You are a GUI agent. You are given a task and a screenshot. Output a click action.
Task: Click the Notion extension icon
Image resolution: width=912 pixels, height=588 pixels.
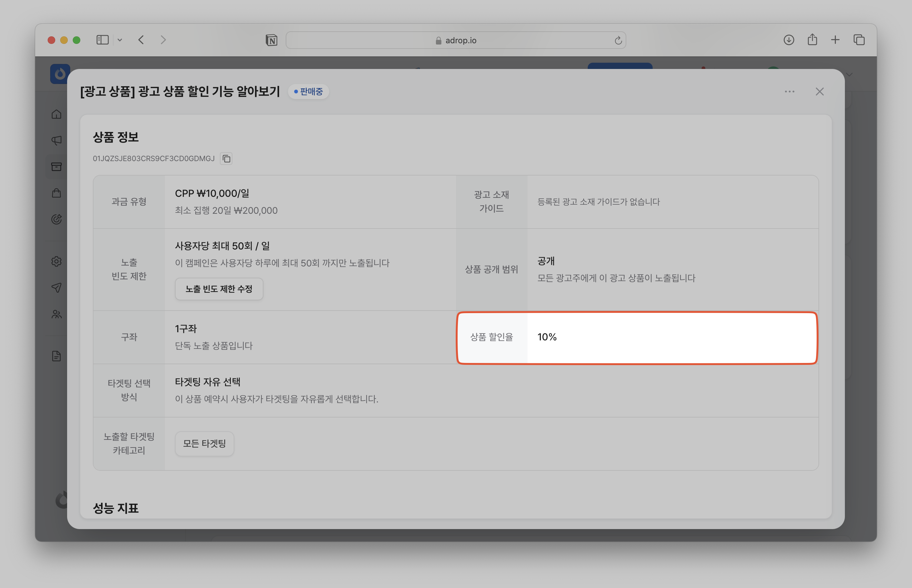coord(271,40)
